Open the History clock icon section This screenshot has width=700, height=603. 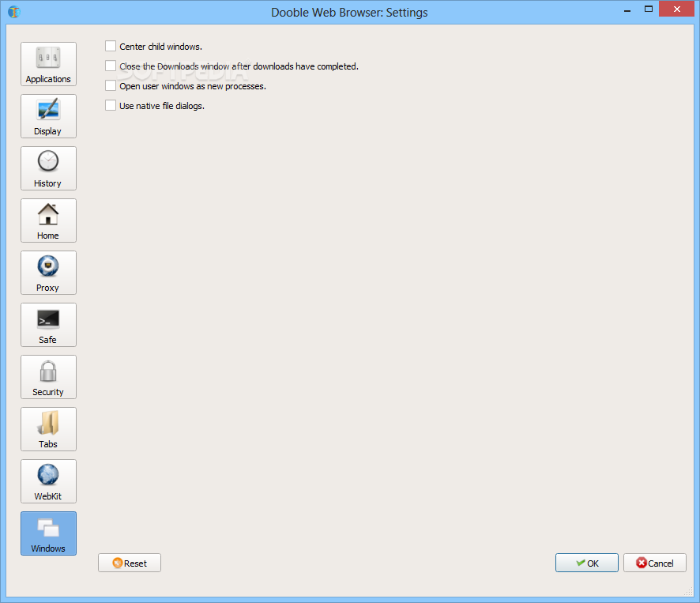click(48, 168)
